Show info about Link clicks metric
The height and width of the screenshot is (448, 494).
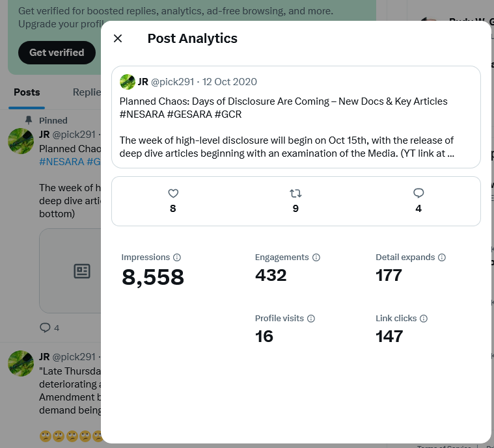(x=424, y=319)
